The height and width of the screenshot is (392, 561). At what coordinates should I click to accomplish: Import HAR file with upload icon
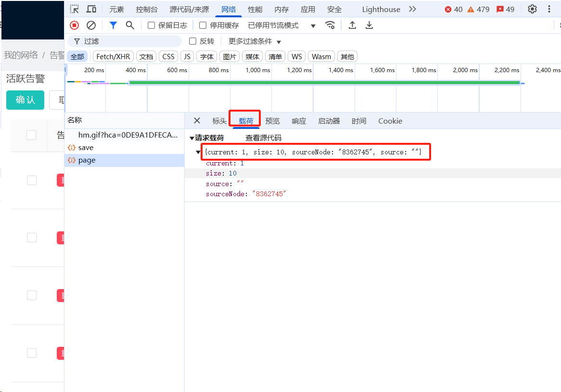pos(352,25)
